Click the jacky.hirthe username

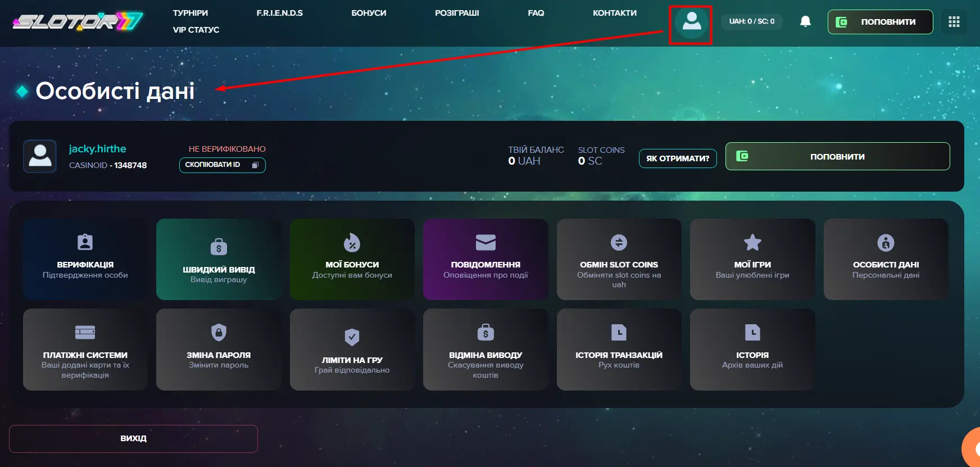click(98, 149)
